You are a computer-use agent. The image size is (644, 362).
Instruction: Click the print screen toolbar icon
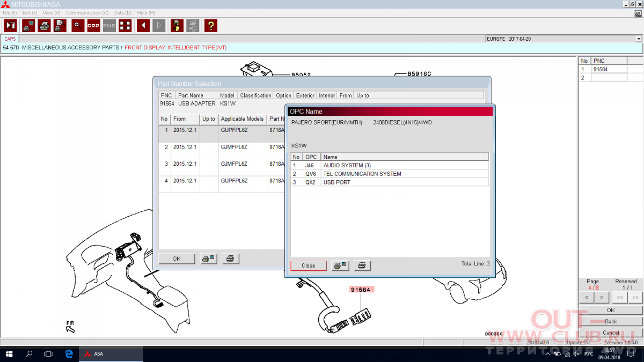(28, 25)
